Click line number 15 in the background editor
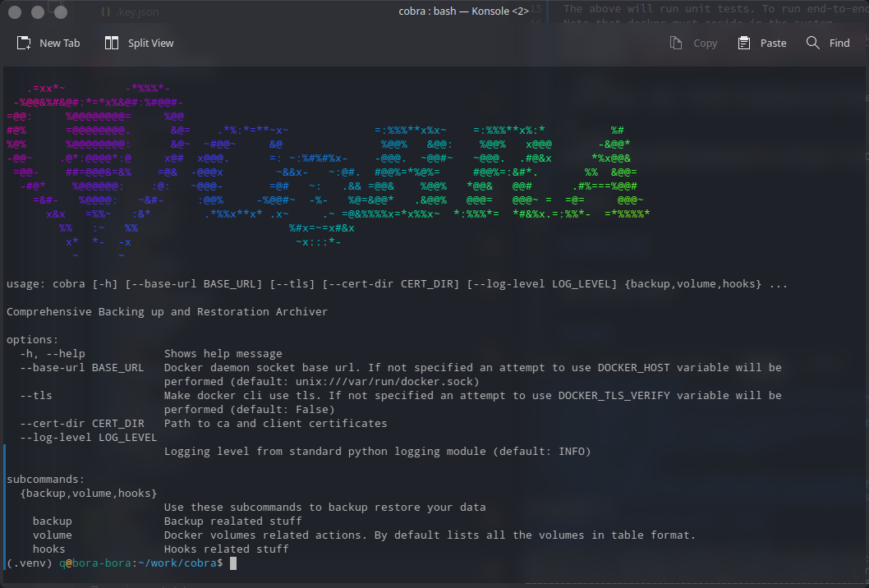Screen dimensions: 869x588 [535, 7]
